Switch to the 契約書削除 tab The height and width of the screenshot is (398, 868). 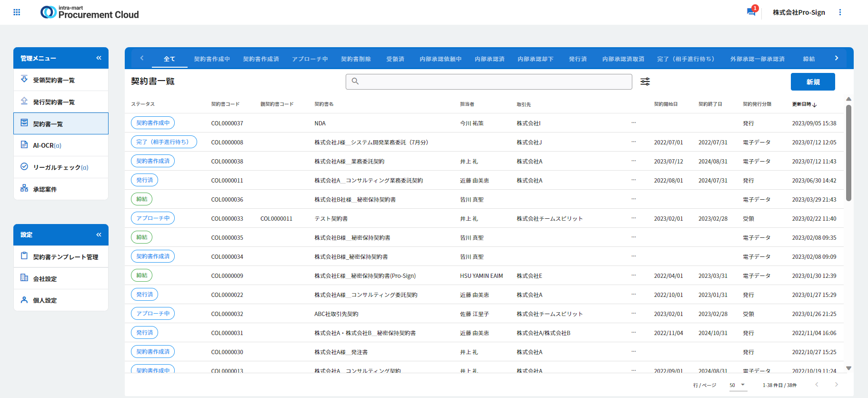coord(356,59)
